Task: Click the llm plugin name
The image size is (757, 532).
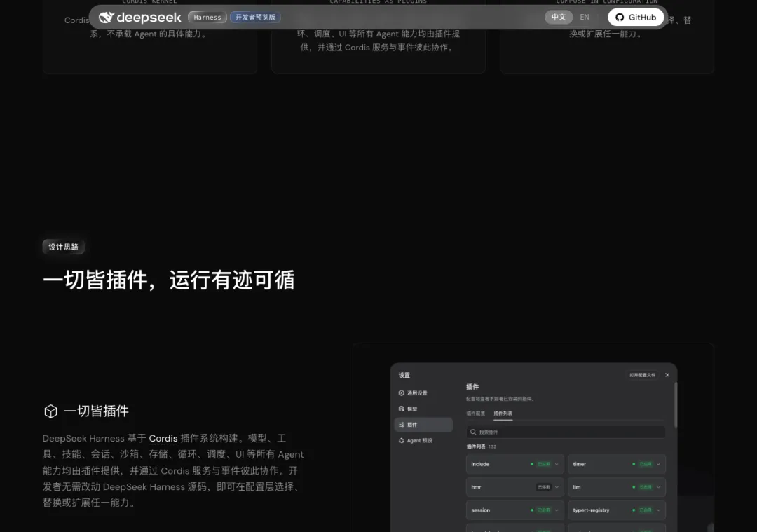Action: 576,487
